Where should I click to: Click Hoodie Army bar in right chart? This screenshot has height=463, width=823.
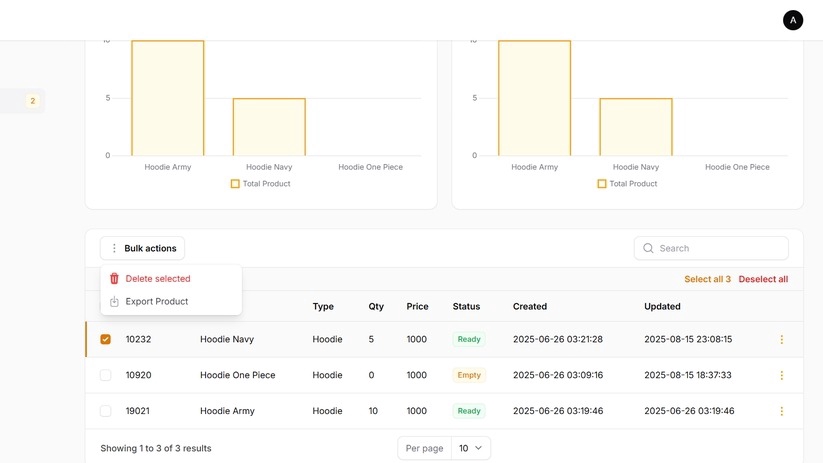534,98
